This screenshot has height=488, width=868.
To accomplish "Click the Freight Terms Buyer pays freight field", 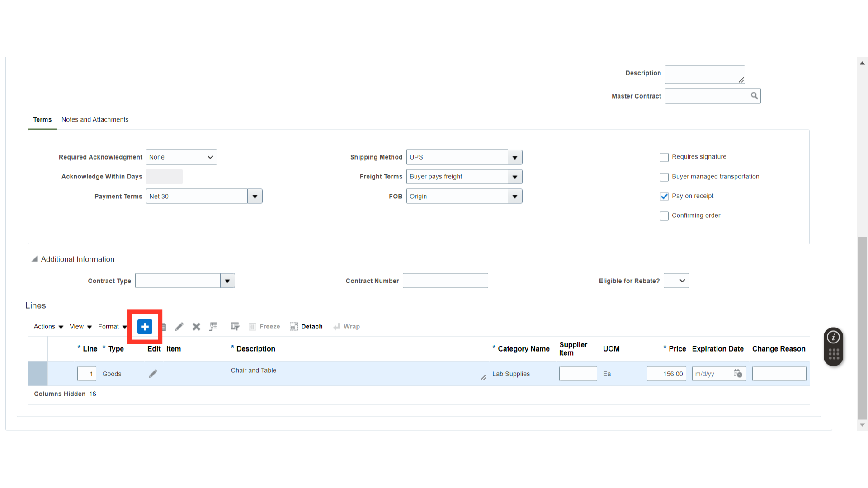I will [457, 177].
